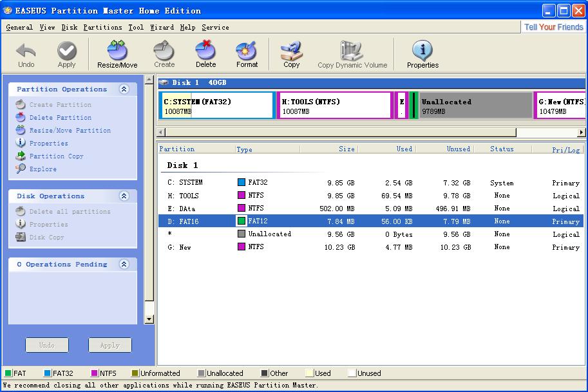
Task: Click the Tell Your Friends link
Action: point(553,27)
